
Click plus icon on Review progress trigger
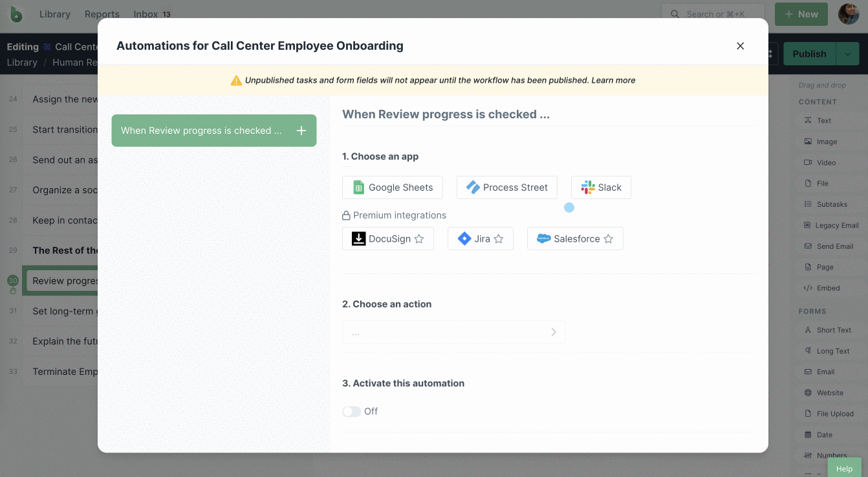(301, 131)
